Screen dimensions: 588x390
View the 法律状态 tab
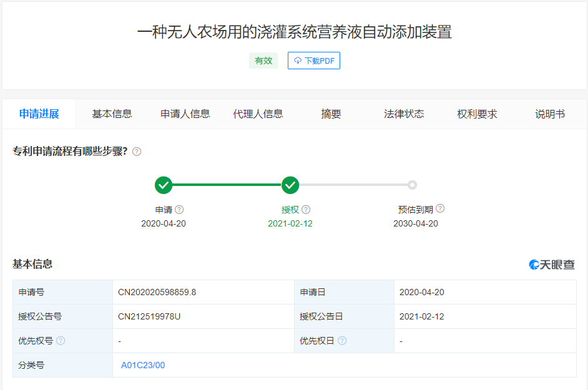tap(404, 114)
